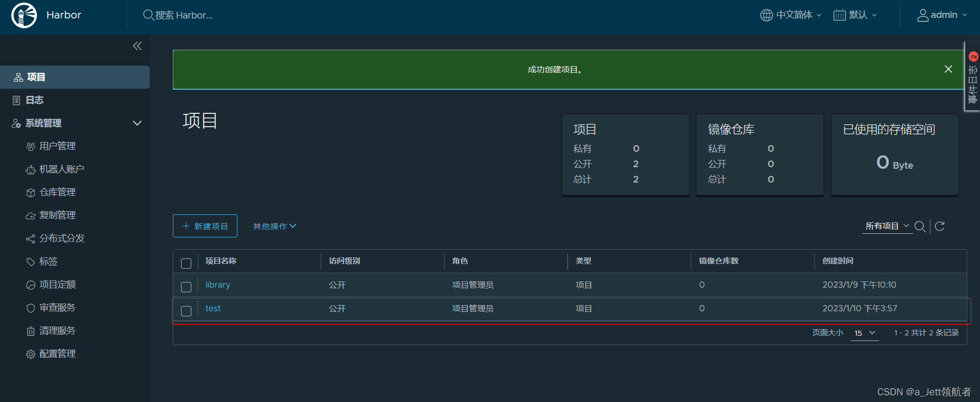The image size is (980, 402).
Task: Open the test project link
Action: coord(213,308)
